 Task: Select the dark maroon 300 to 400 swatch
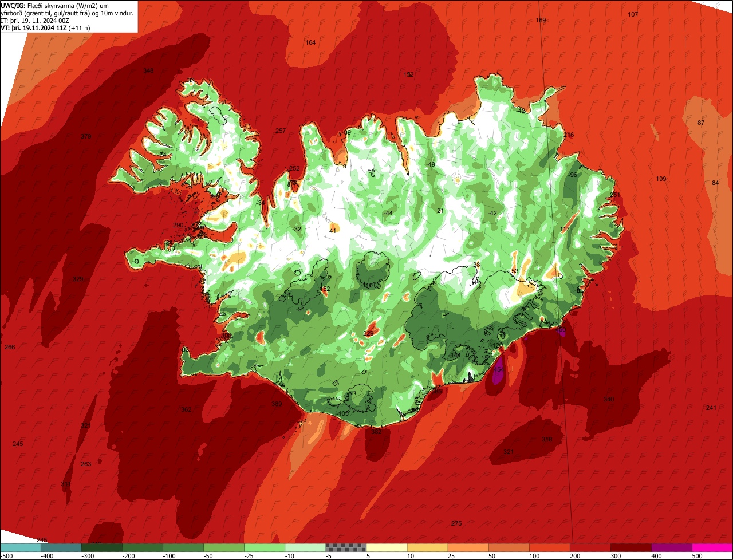click(x=630, y=547)
